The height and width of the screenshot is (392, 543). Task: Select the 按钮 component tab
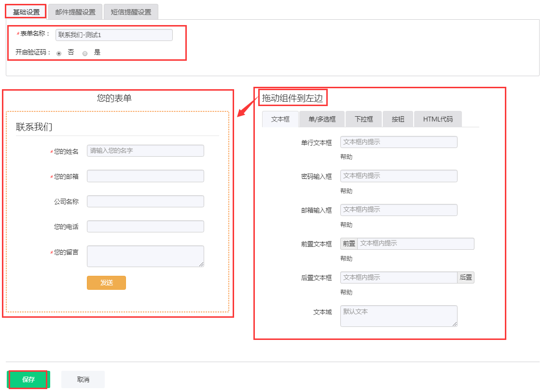coord(398,119)
